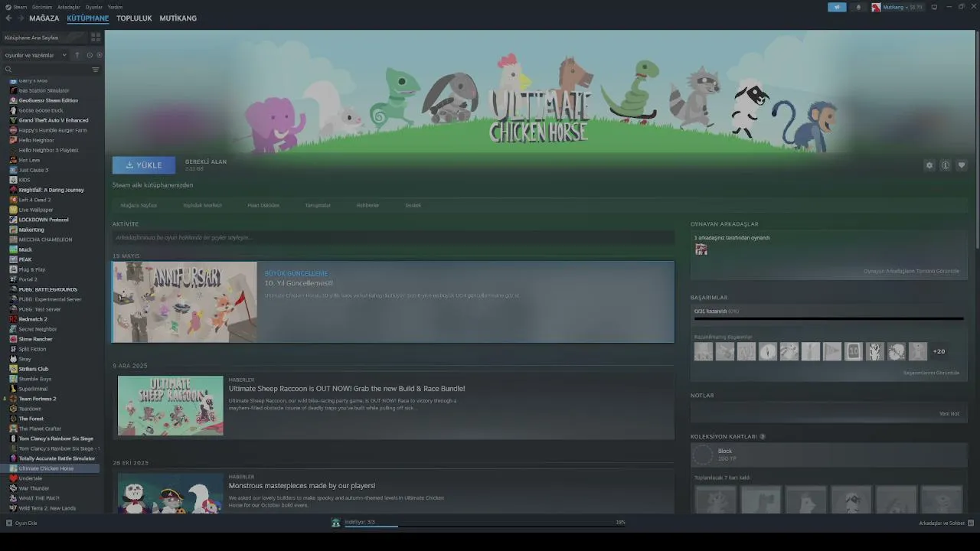Open Topluluk Merkezi link
The height and width of the screenshot is (551, 980).
pos(202,205)
